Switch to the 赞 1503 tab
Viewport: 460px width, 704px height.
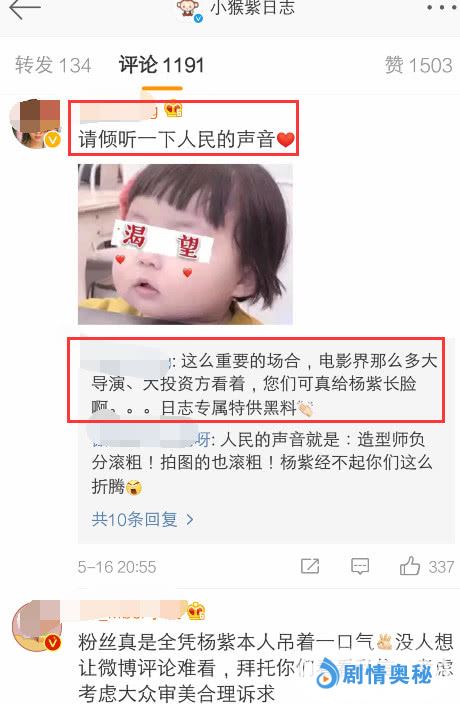(418, 65)
